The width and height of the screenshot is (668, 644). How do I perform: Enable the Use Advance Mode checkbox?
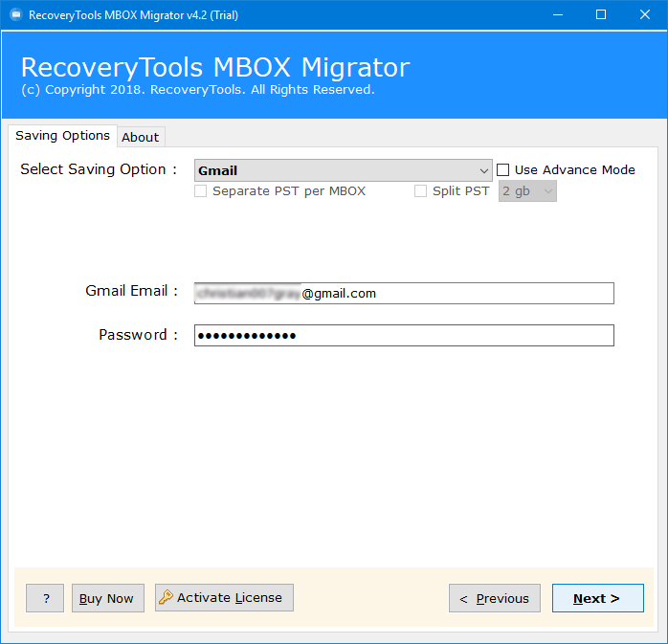pyautogui.click(x=503, y=170)
